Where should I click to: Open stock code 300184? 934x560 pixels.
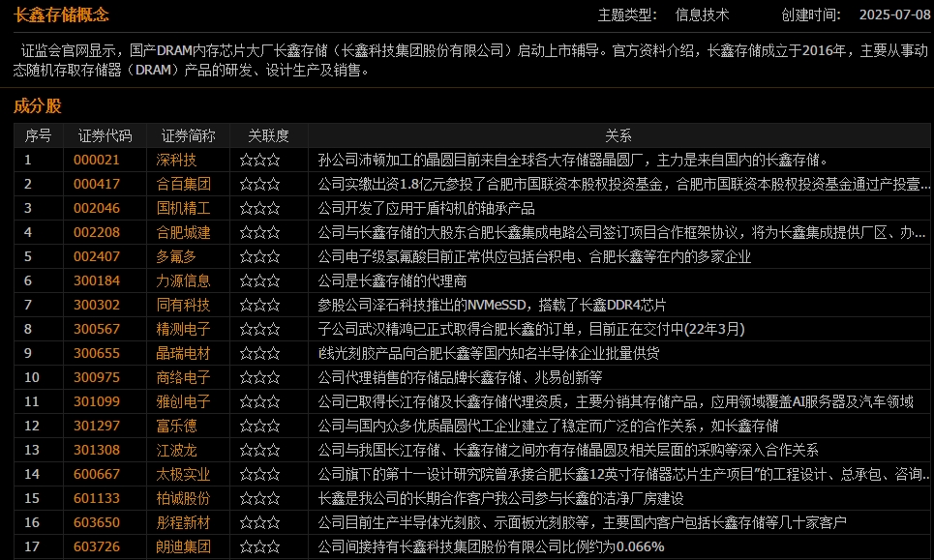[x=97, y=280]
